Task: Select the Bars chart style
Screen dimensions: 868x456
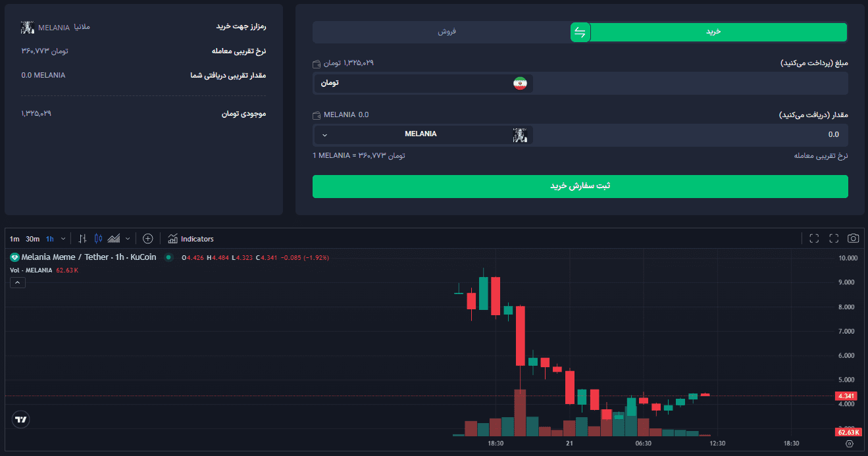Action: 83,239
